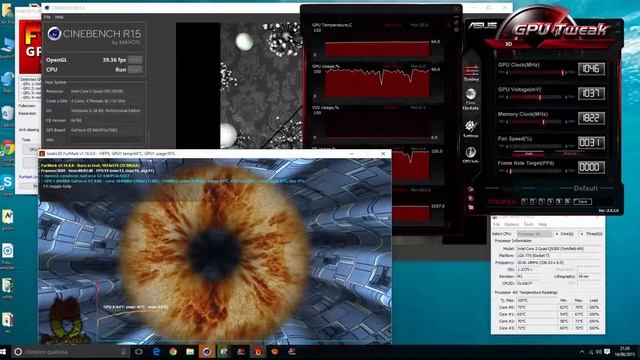Open Google Chrome from the taskbar
This screenshot has height=360, width=640.
point(173,352)
